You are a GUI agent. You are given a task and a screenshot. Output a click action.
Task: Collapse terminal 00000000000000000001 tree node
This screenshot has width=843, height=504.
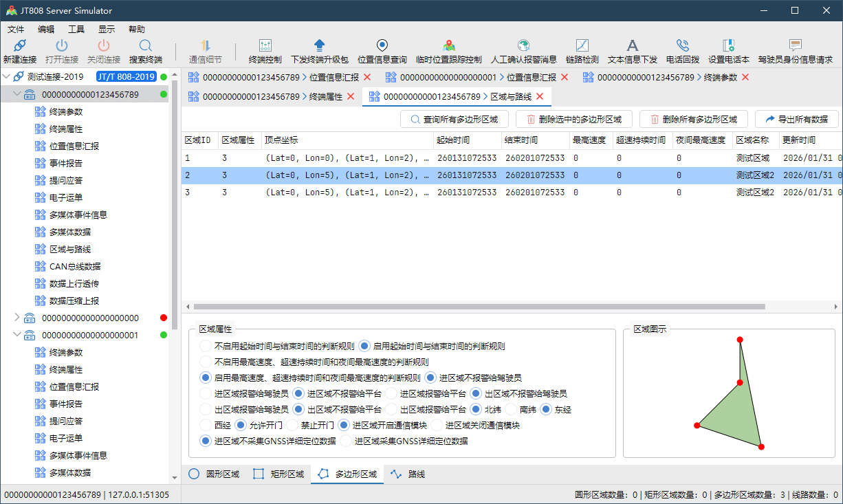tap(17, 335)
